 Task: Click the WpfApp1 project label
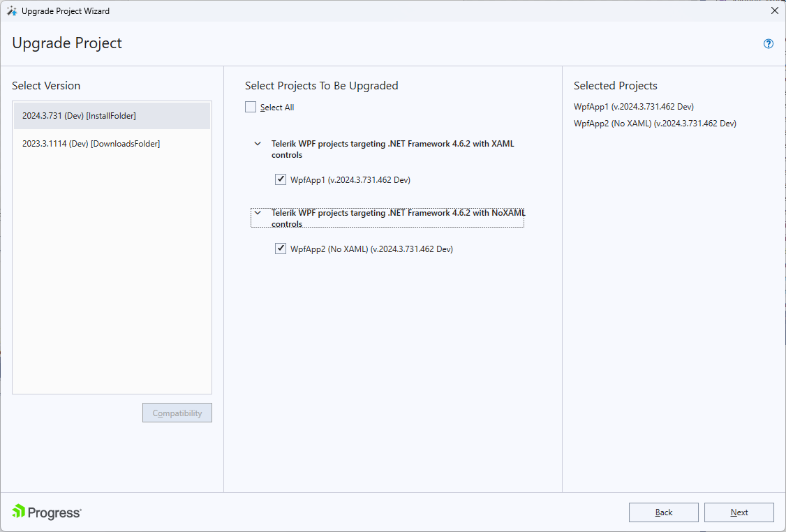350,179
